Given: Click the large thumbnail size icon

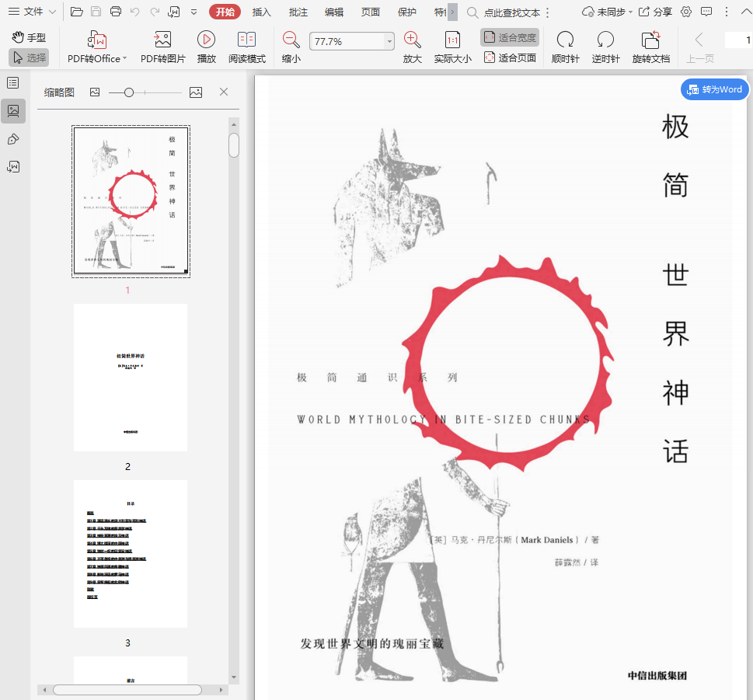Looking at the screenshot, I should (x=196, y=92).
